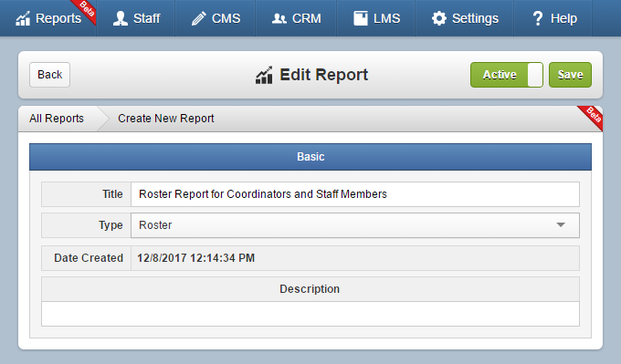Click the Reports chart icon in navbar
The width and height of the screenshot is (621, 364).
[x=23, y=18]
